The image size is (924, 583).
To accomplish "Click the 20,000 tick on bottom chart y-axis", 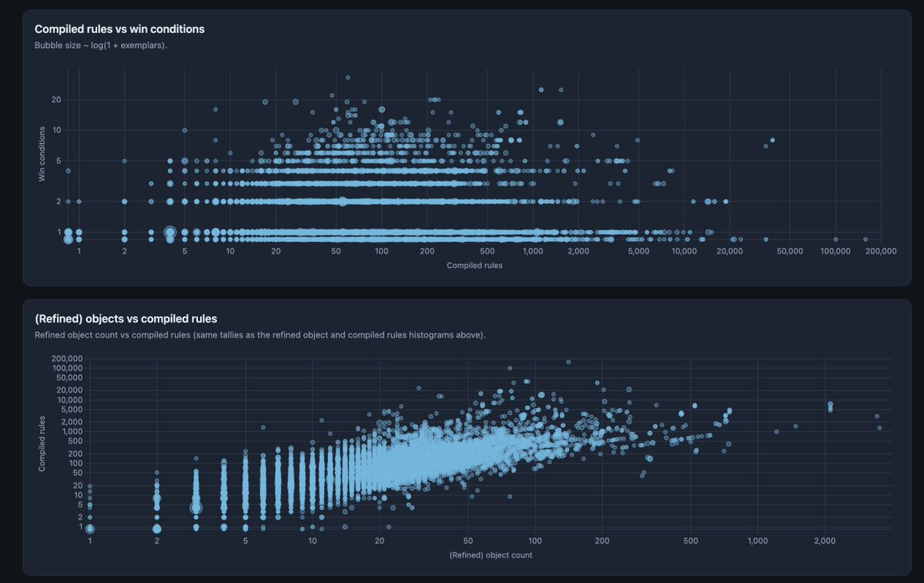I will 69,390.
